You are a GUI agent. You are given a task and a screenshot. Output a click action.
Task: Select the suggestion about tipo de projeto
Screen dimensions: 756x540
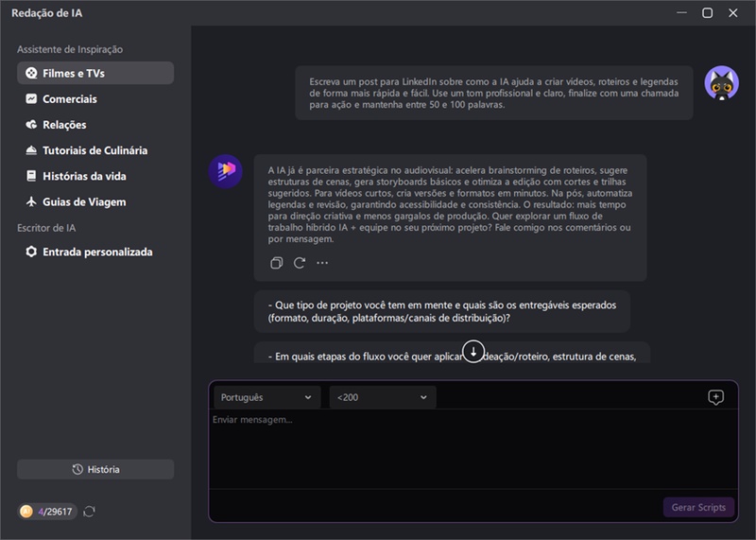pyautogui.click(x=441, y=311)
